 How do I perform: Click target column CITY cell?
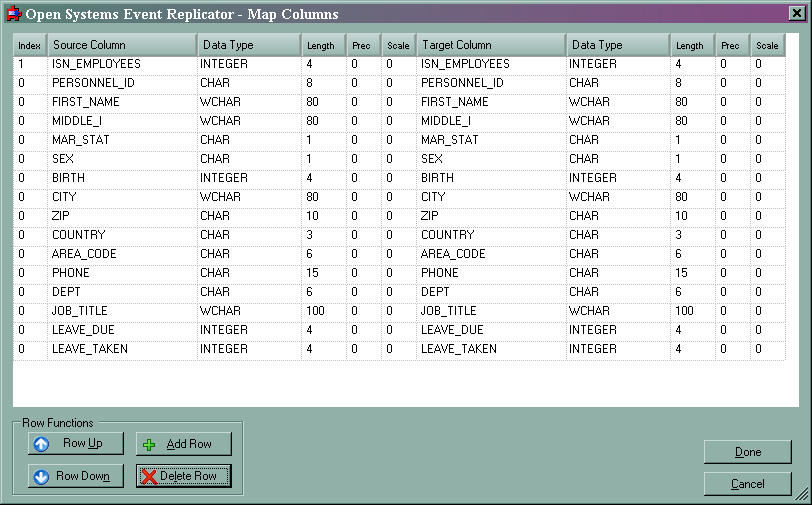click(491, 197)
